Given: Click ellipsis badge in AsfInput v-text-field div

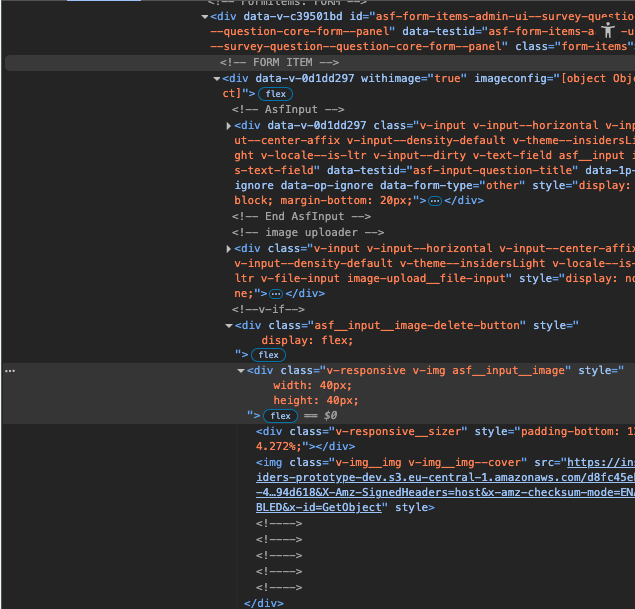Looking at the screenshot, I should coord(434,200).
